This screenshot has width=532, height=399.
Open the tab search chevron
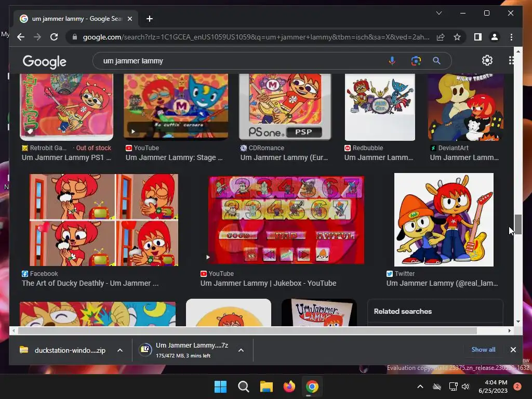coord(438,13)
